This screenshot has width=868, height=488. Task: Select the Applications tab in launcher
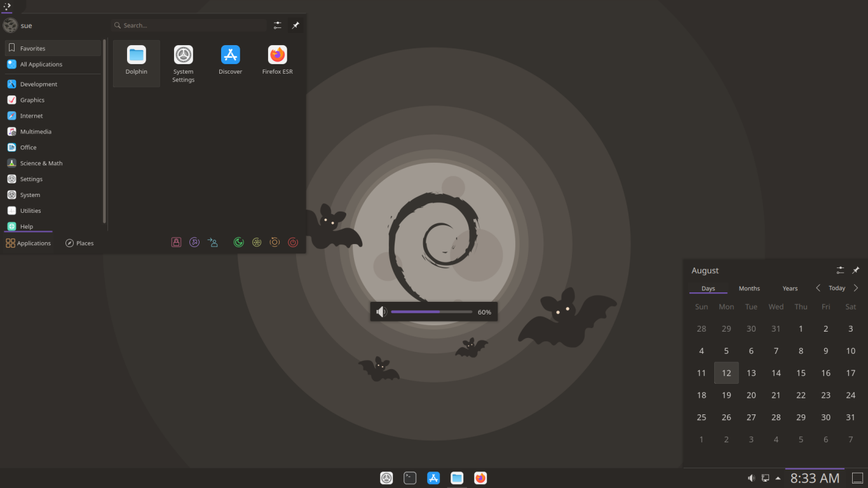(x=28, y=243)
